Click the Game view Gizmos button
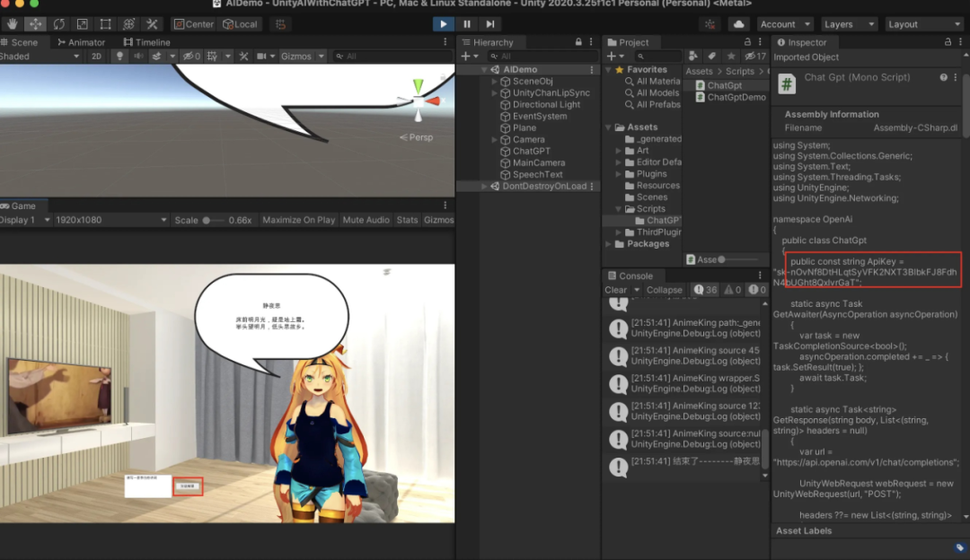This screenshot has height=560, width=970. coord(438,220)
